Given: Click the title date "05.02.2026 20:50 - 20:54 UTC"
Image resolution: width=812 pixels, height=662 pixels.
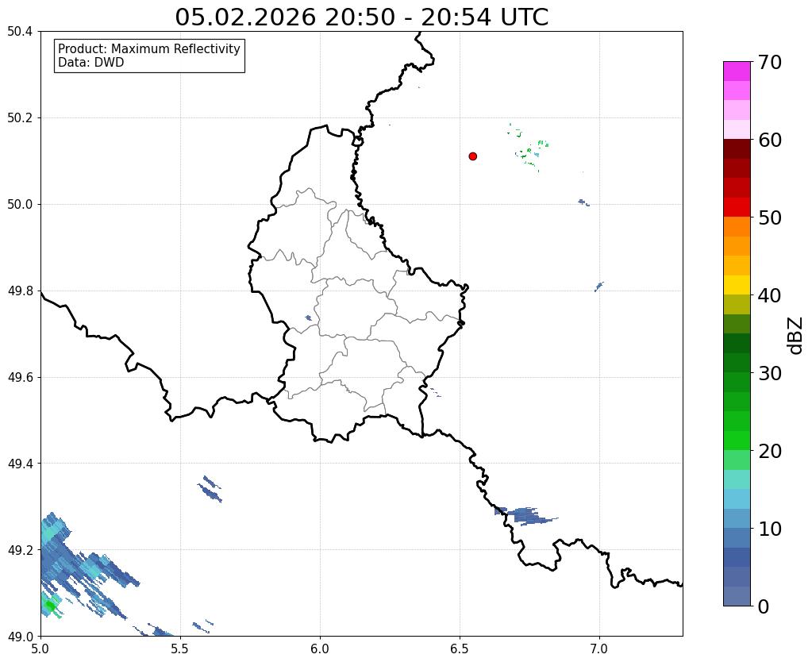Looking at the screenshot, I should pyautogui.click(x=361, y=17).
